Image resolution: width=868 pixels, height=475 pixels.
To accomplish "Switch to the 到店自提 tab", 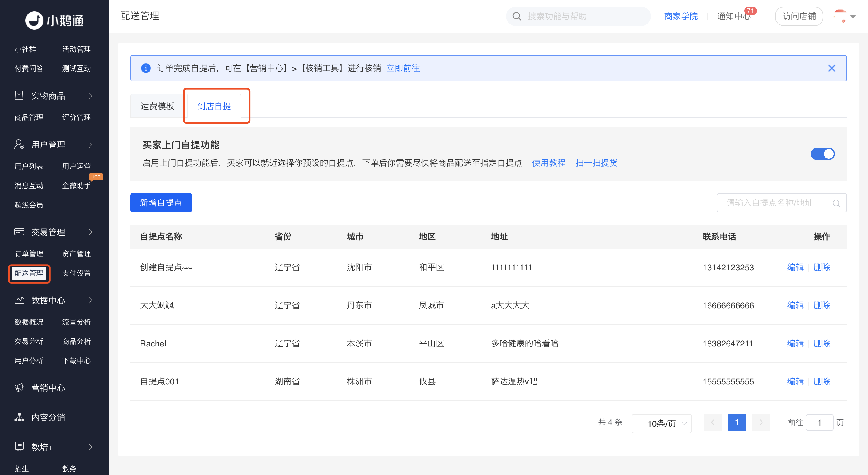I will coord(214,106).
